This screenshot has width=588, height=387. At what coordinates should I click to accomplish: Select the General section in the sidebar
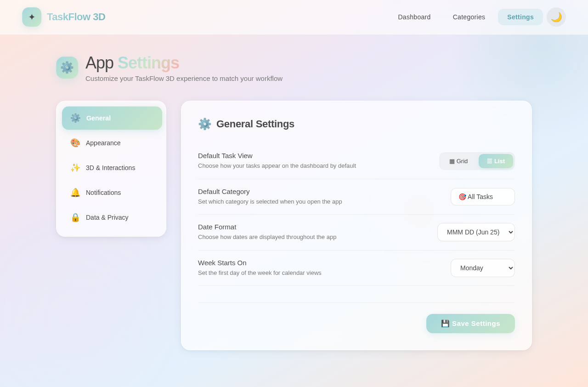(x=112, y=118)
